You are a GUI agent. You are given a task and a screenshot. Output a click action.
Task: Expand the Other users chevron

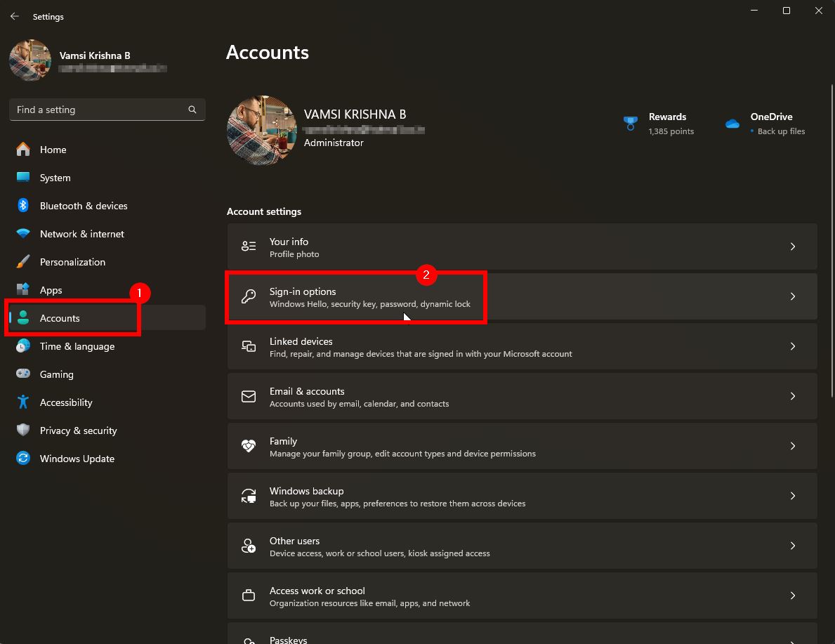pos(792,546)
